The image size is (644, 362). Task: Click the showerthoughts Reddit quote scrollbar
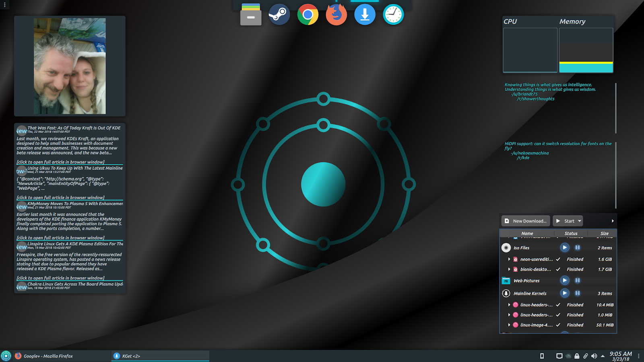pyautogui.click(x=616, y=108)
